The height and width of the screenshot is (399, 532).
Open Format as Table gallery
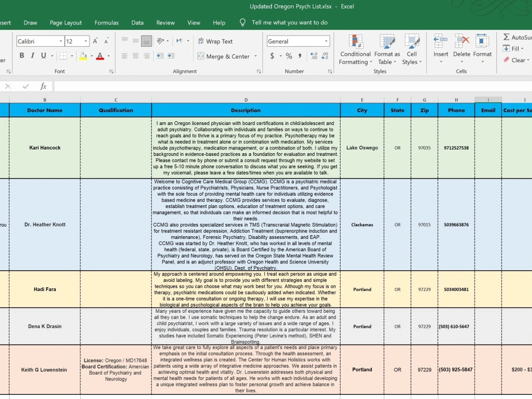click(x=387, y=49)
